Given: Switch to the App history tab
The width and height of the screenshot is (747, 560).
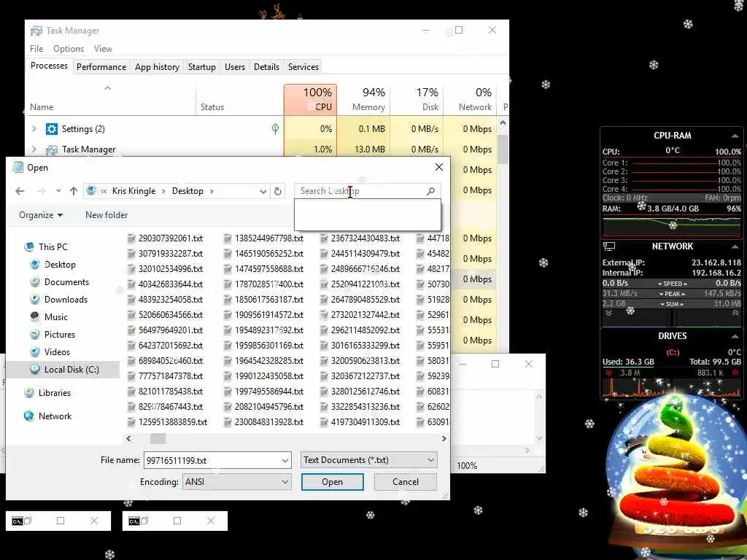Looking at the screenshot, I should click(157, 66).
